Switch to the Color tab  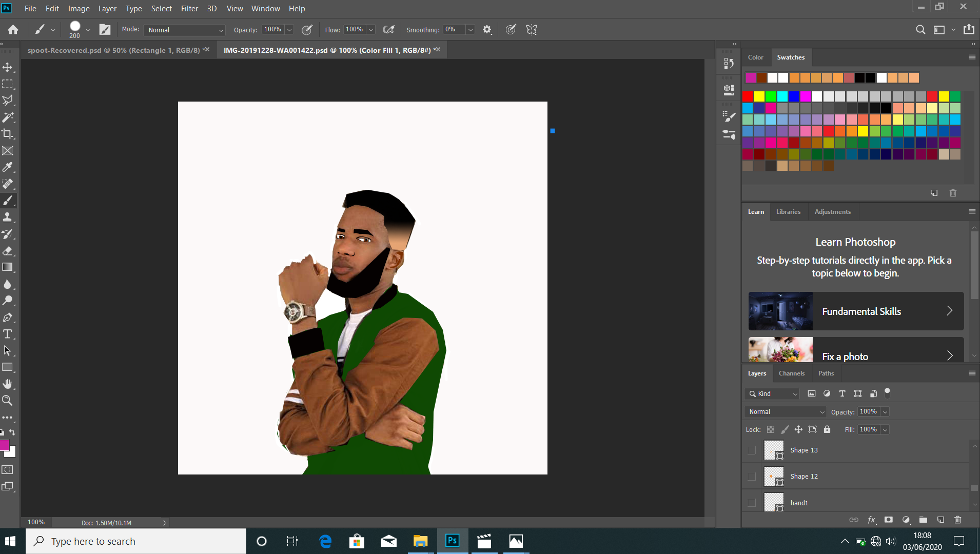tap(755, 57)
